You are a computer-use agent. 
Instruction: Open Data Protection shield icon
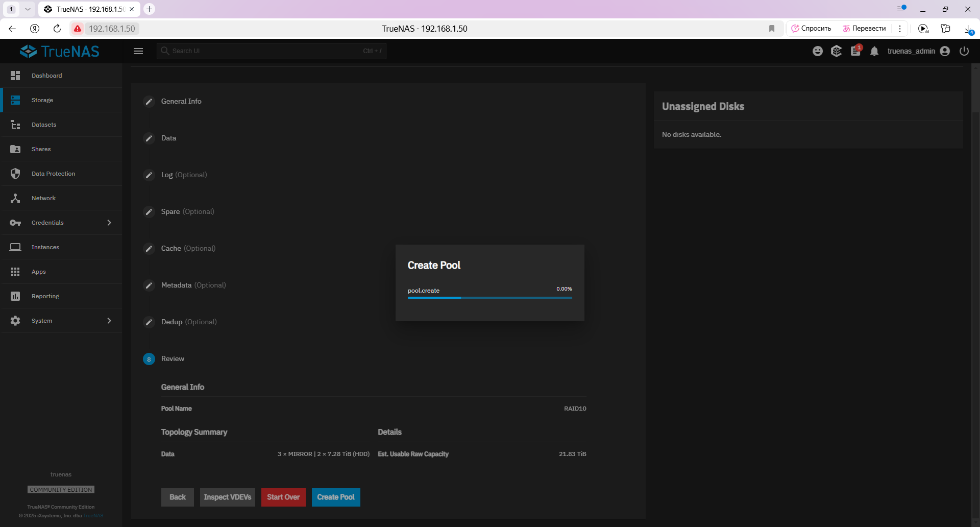point(15,174)
